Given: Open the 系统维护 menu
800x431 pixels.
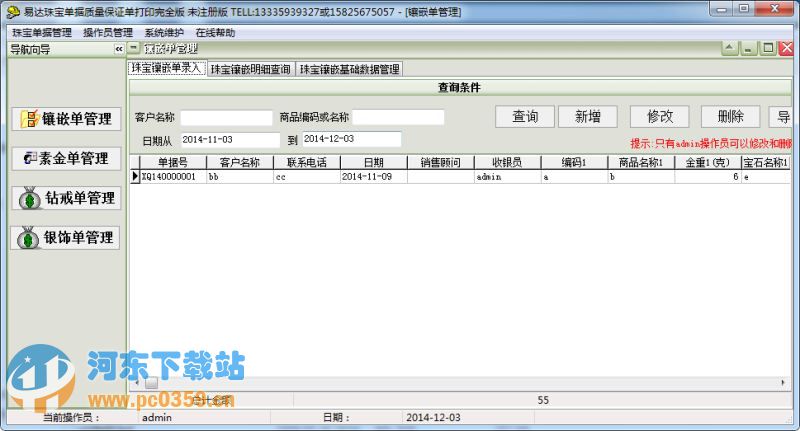Looking at the screenshot, I should 164,33.
